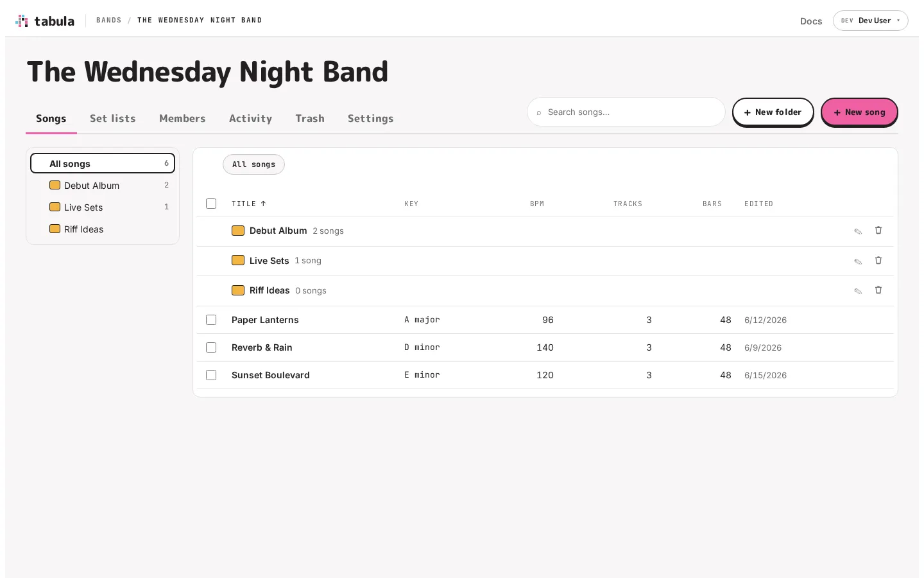This screenshot has height=578, width=924.
Task: Focus the Search songs input field
Action: coord(626,112)
